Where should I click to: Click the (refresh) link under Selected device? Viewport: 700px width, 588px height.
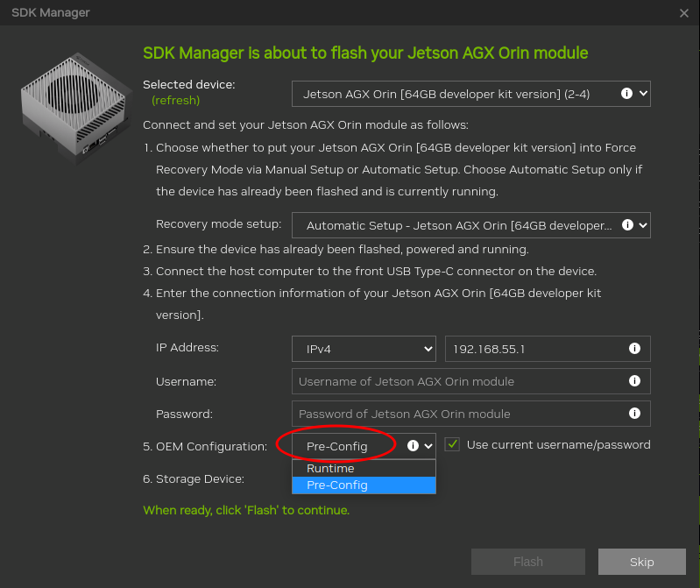click(x=176, y=101)
